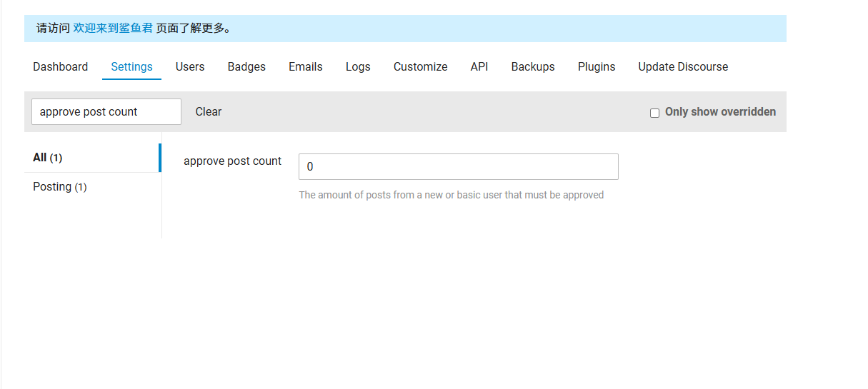Click the approve post count setting label

[232, 161]
